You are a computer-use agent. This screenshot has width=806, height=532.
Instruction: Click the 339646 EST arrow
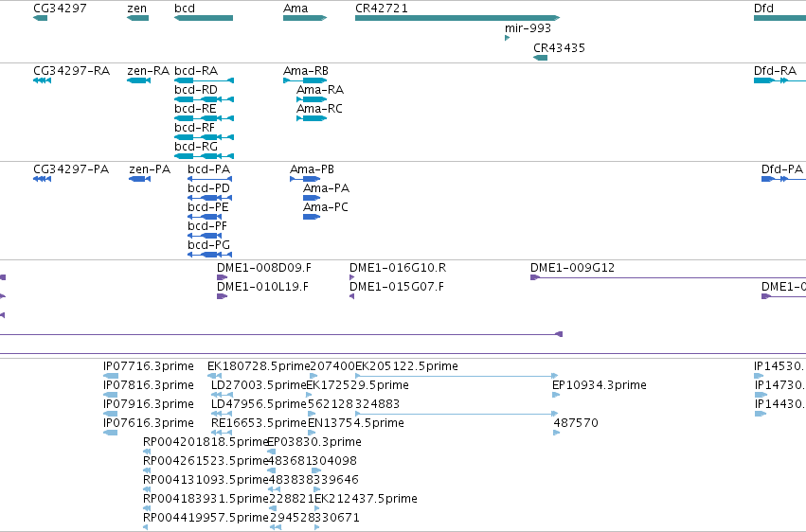point(317,489)
